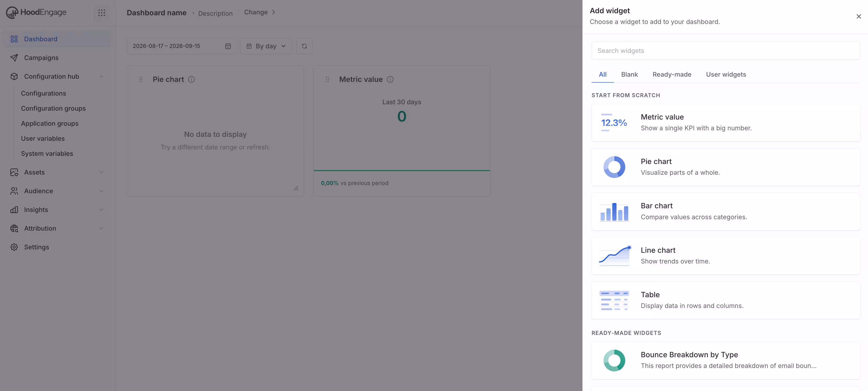Click the Bar chart thumbnail icon
Viewport: 868px width, 391px height.
point(614,212)
